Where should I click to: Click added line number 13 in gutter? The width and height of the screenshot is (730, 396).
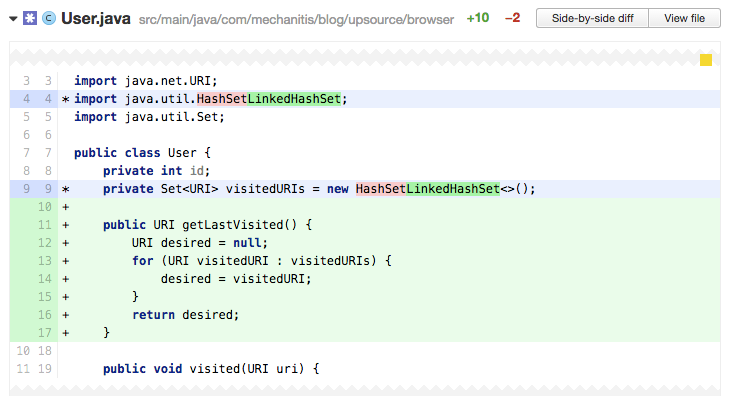(x=45, y=261)
